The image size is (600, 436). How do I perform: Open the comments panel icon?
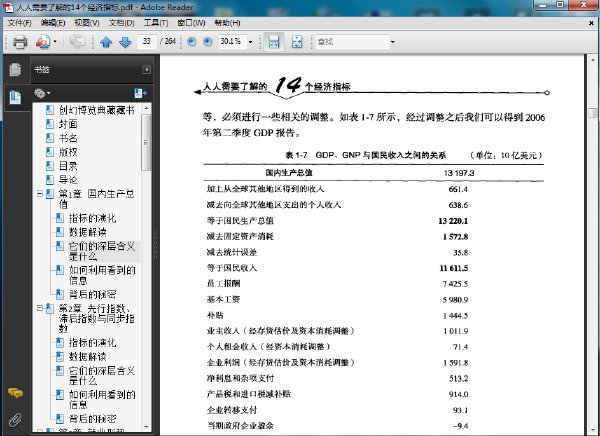15,393
